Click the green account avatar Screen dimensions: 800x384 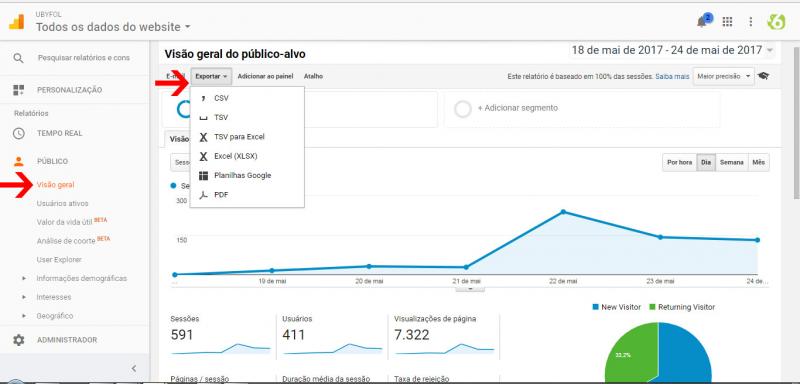776,21
